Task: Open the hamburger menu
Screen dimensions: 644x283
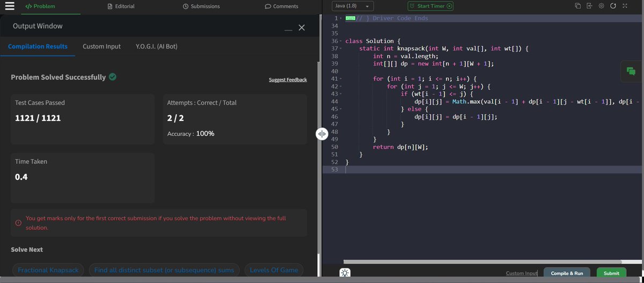Action: coord(9,6)
